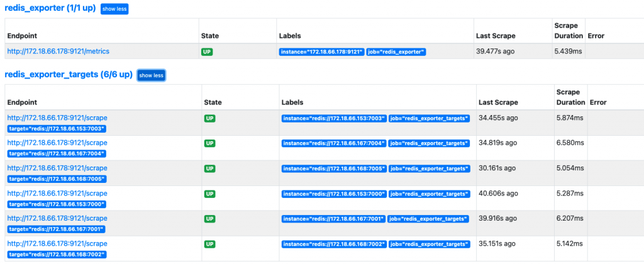This screenshot has height=264, width=644.
Task: Open scrape endpoint for target 172.18.66.168:7005
Action: pyautogui.click(x=57, y=168)
